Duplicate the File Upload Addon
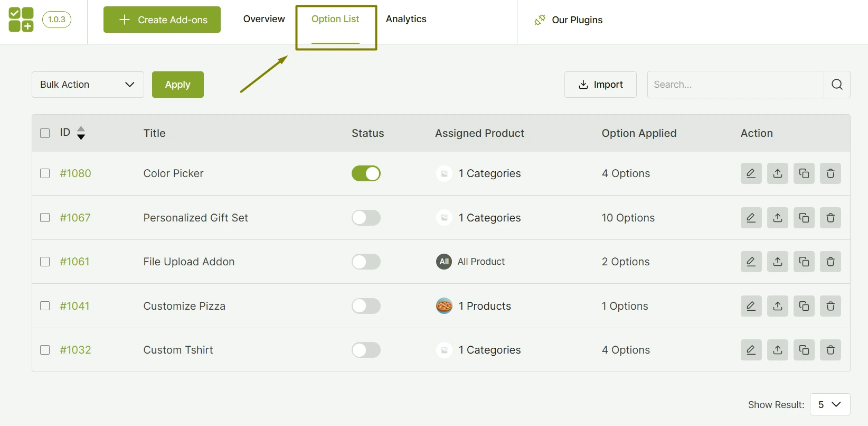Viewport: 868px width, 426px height. point(804,262)
